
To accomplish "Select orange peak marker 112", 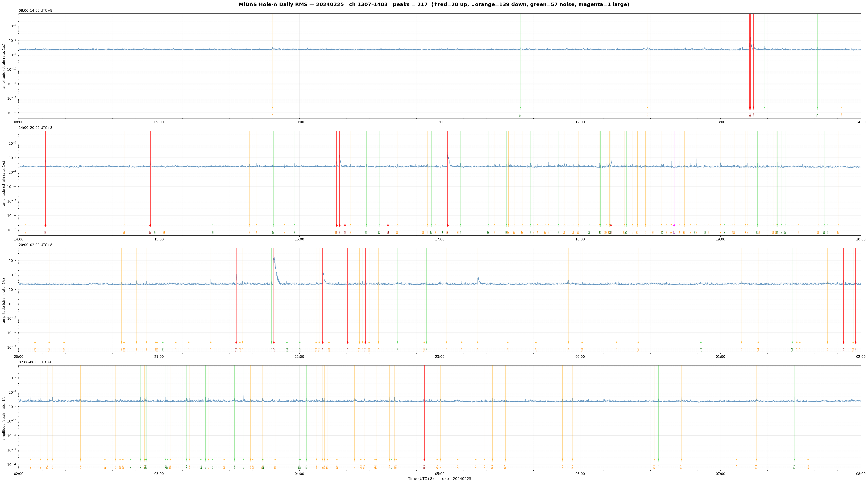I will [211, 342].
